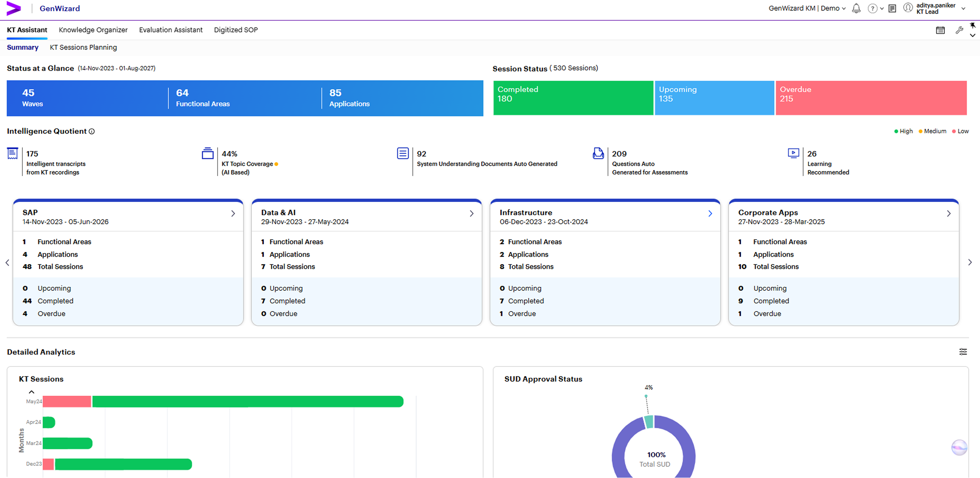This screenshot has height=478, width=980.
Task: Open the calendar view icon
Action: point(940,31)
